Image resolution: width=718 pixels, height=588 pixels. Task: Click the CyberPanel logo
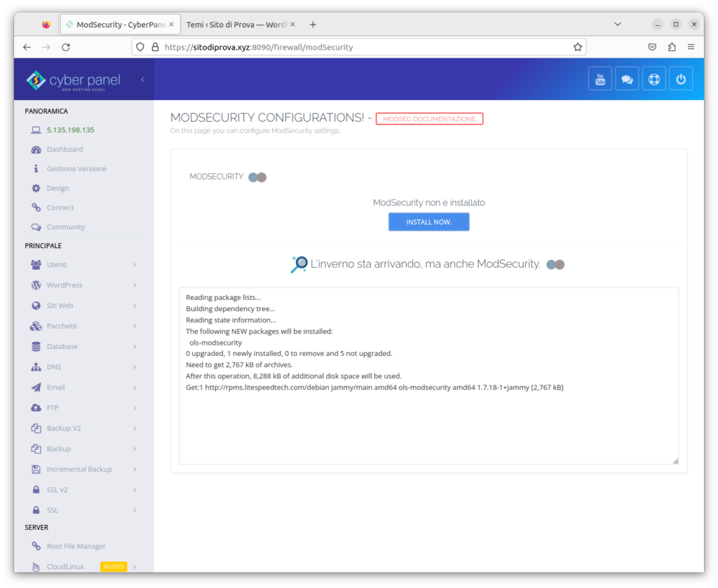click(x=73, y=81)
